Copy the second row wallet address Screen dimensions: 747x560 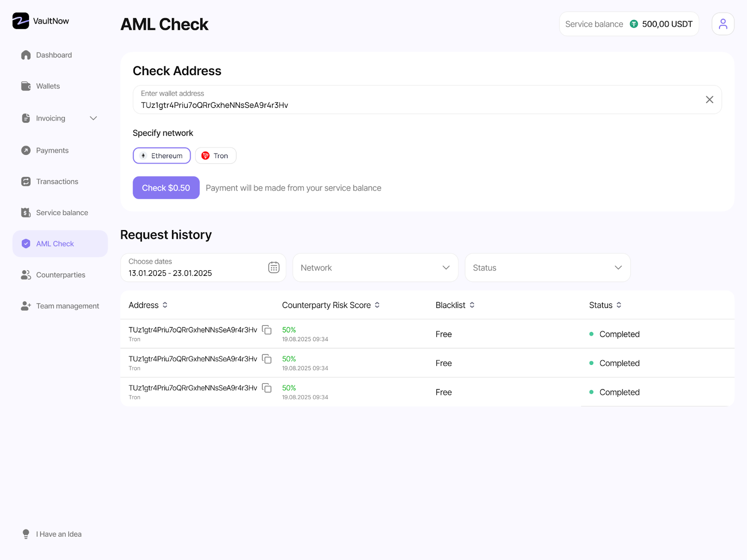pos(267,359)
